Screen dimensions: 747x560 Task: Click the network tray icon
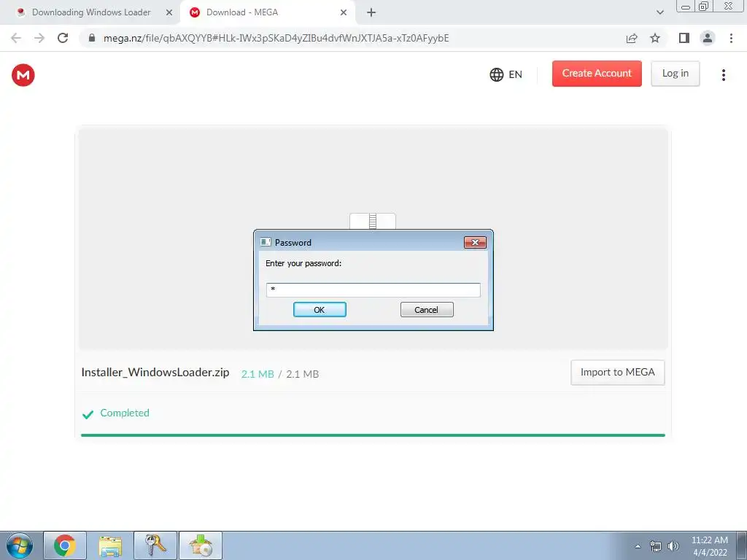pos(656,546)
